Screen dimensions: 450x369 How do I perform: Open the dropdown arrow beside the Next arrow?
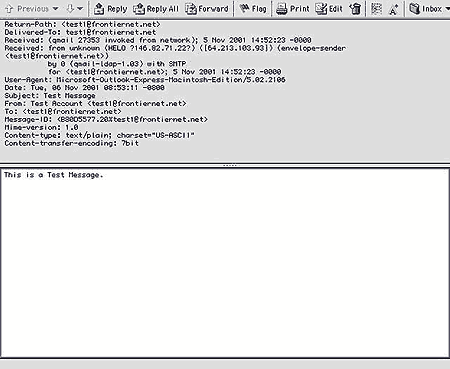click(x=80, y=9)
